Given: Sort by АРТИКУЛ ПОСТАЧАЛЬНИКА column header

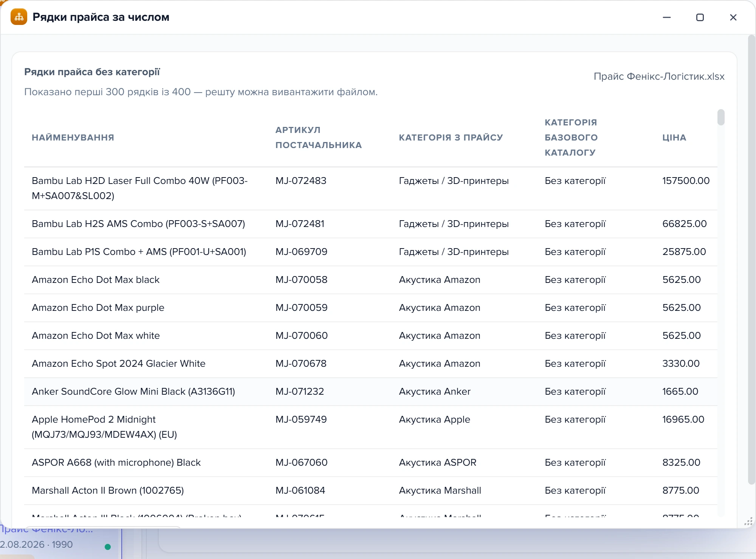Looking at the screenshot, I should click(x=319, y=137).
